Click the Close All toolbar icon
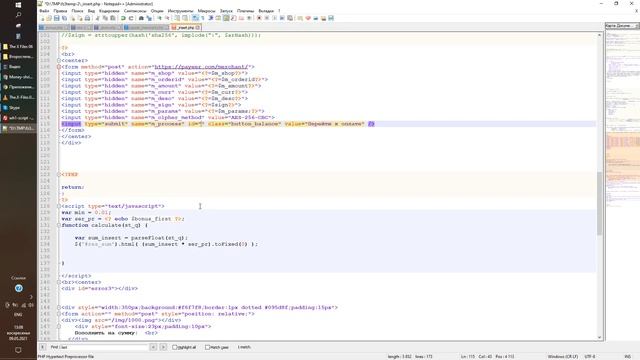The width and height of the screenshot is (640, 360). pos(81,18)
